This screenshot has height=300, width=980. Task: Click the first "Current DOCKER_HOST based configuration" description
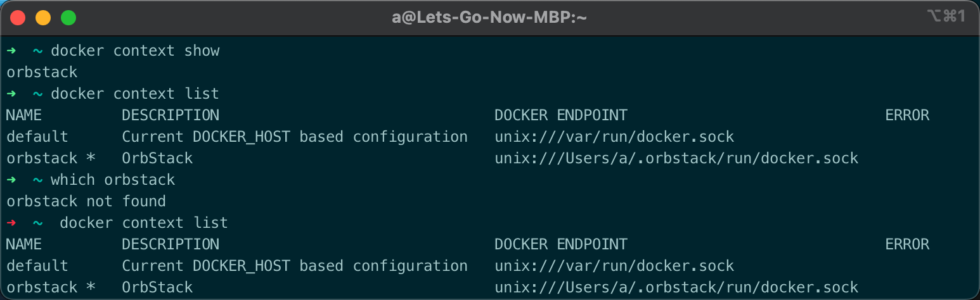(294, 137)
